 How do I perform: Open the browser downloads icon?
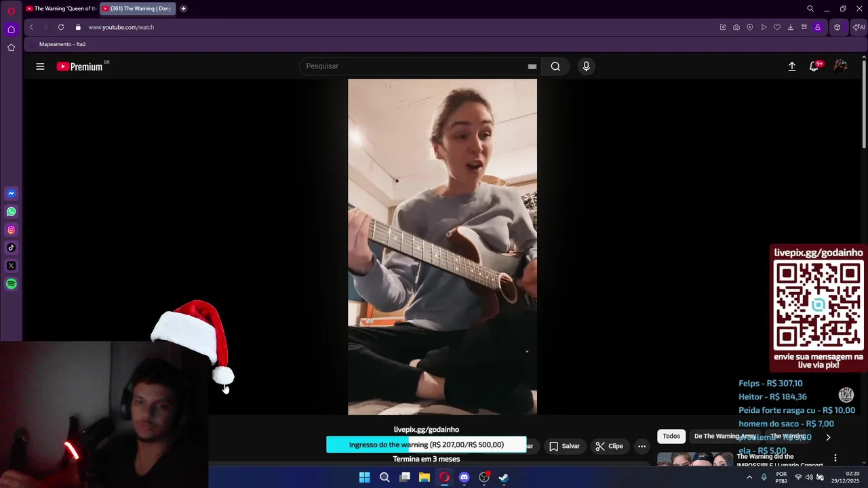tap(791, 27)
